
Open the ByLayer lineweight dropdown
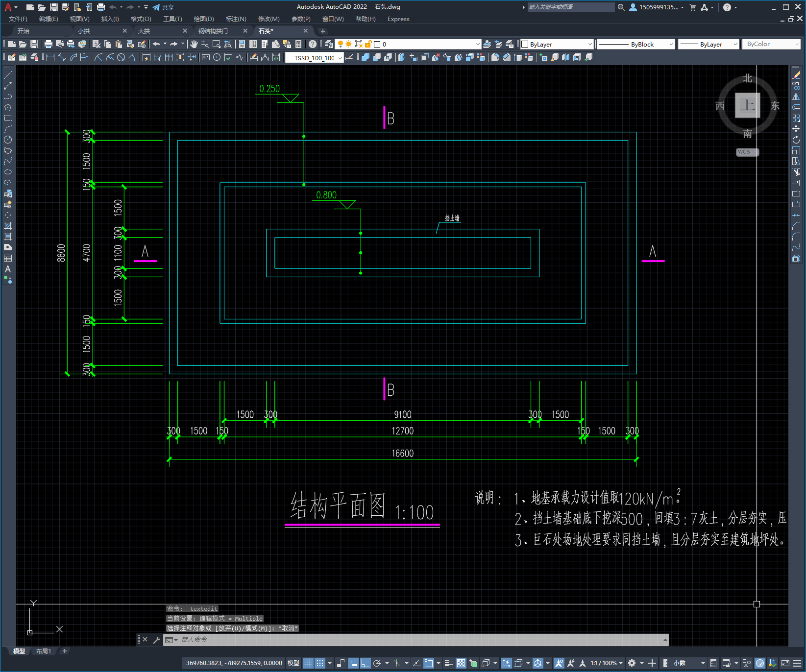click(x=709, y=44)
